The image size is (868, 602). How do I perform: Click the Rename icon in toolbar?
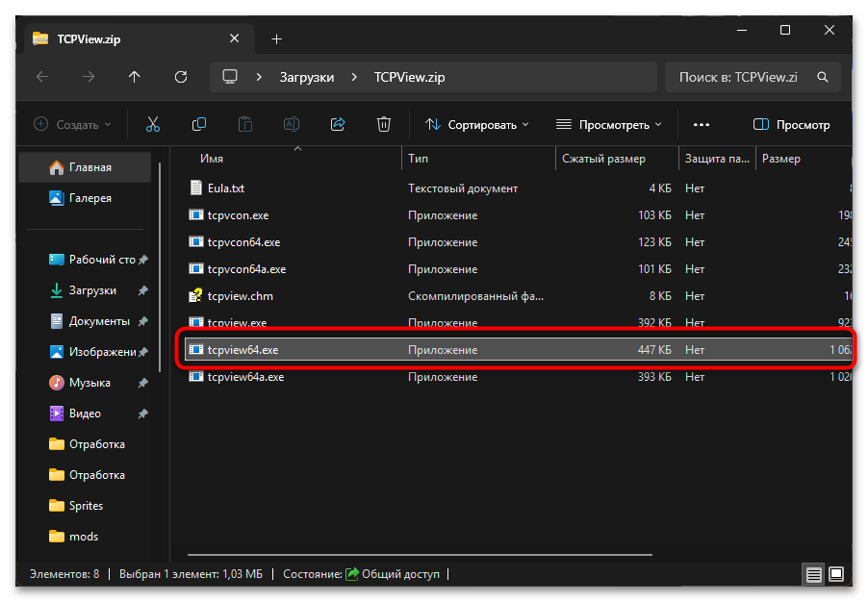pyautogui.click(x=292, y=124)
